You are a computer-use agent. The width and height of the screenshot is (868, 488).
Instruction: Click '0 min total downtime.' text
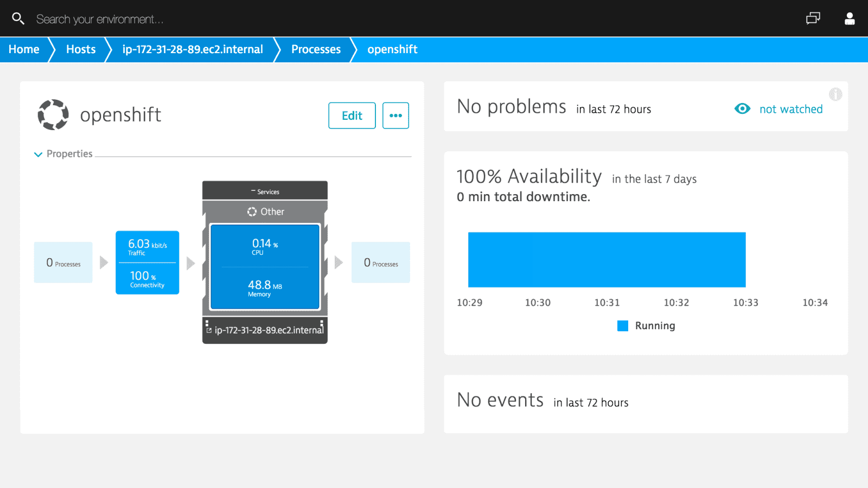tap(524, 197)
